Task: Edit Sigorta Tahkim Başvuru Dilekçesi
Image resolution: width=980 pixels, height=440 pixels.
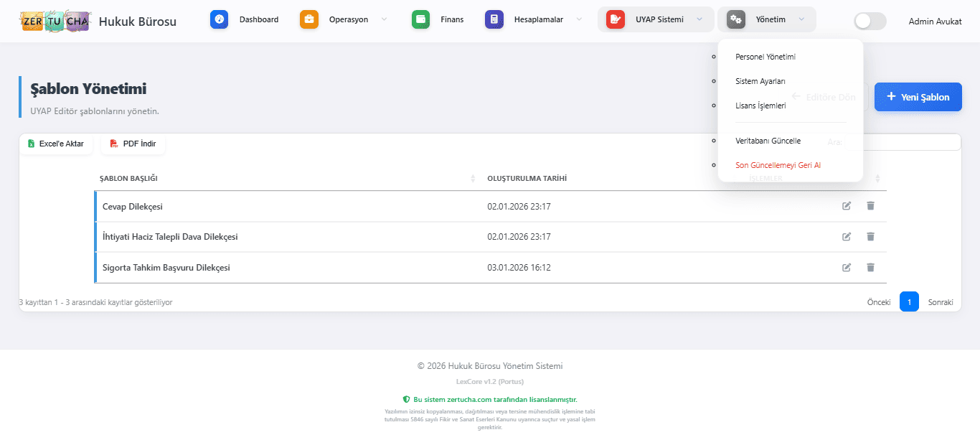Action: [847, 268]
